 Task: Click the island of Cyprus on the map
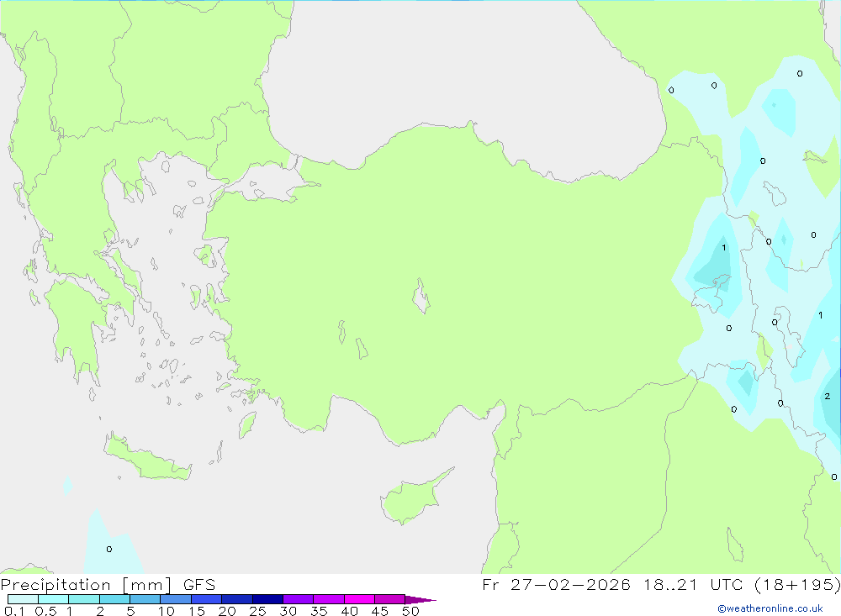pos(413,498)
